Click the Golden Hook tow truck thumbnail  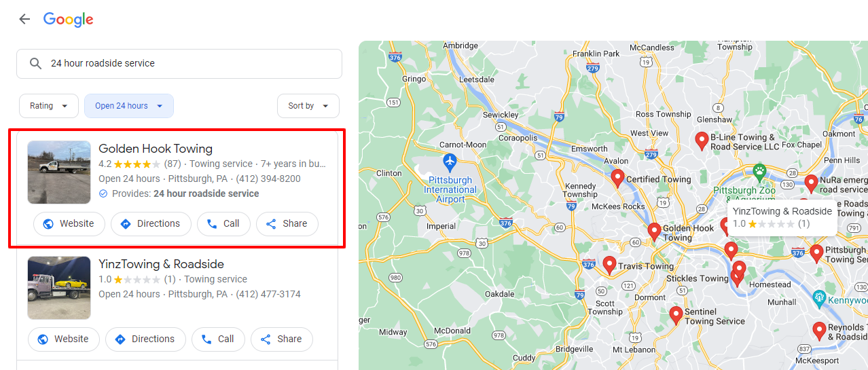59,172
